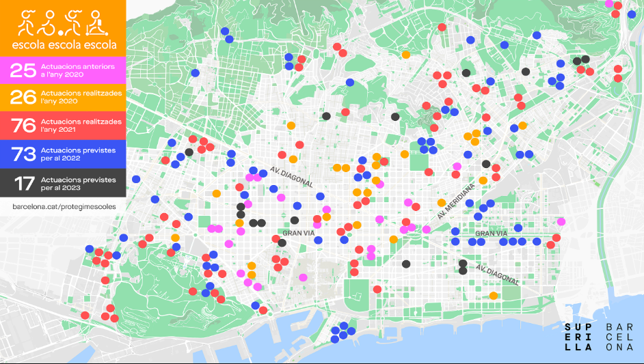644x364 pixels.
Task: Select the pink legend row with 25 actions
Action: point(63,70)
